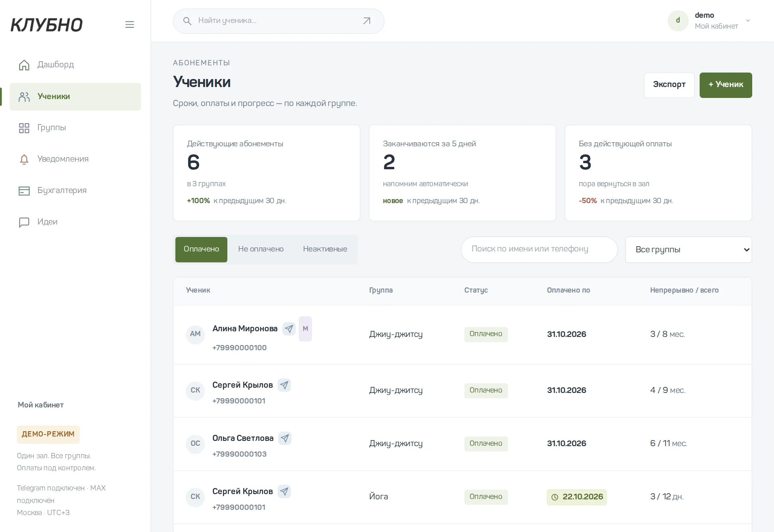Open the Все группы dropdown
The width and height of the screenshot is (774, 532).
pyautogui.click(x=689, y=250)
